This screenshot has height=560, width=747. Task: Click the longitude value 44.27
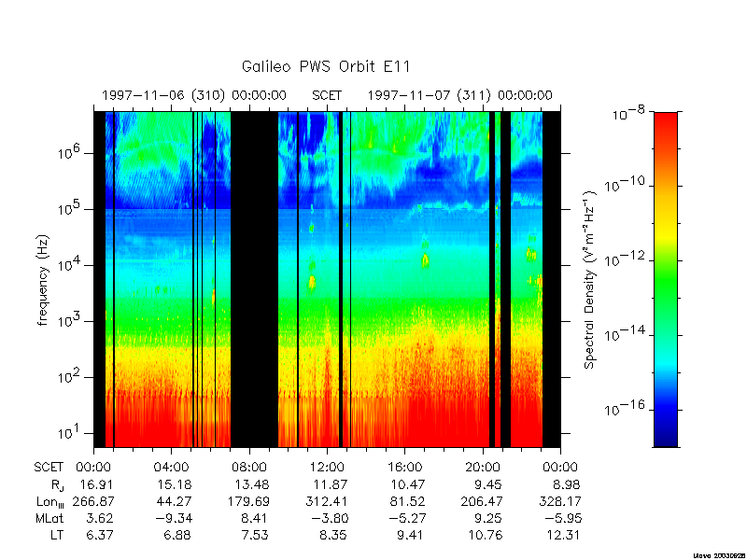pos(175,501)
